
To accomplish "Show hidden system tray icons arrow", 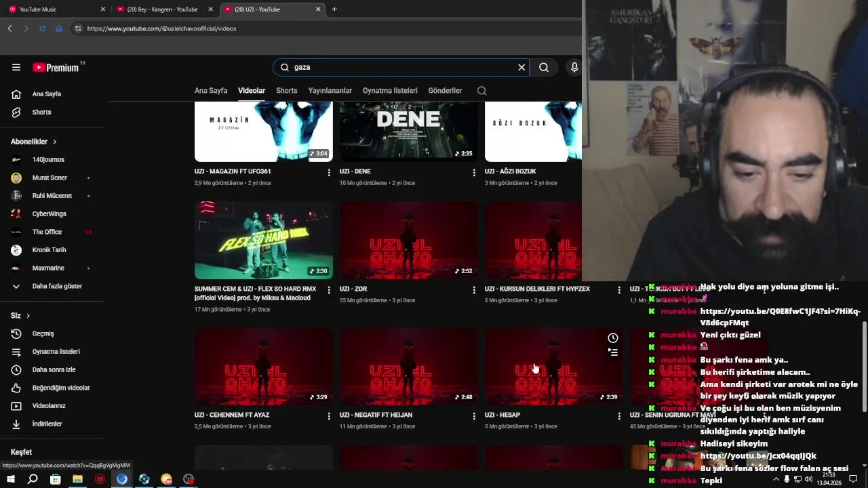I will tap(776, 479).
